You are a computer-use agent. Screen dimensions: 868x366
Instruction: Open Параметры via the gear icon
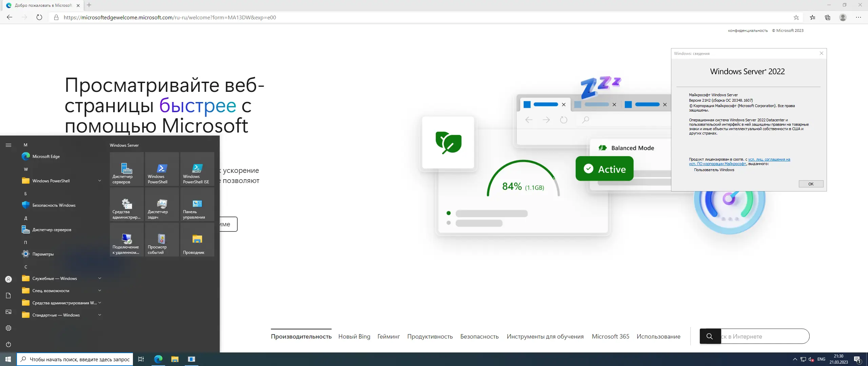point(8,328)
